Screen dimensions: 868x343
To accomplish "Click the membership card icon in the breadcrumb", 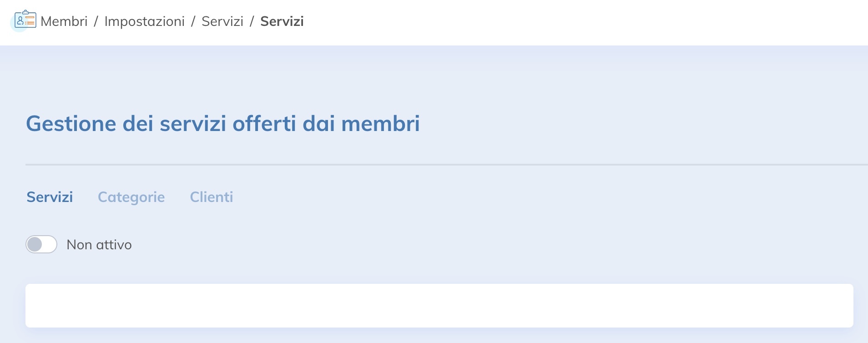I will [x=25, y=20].
